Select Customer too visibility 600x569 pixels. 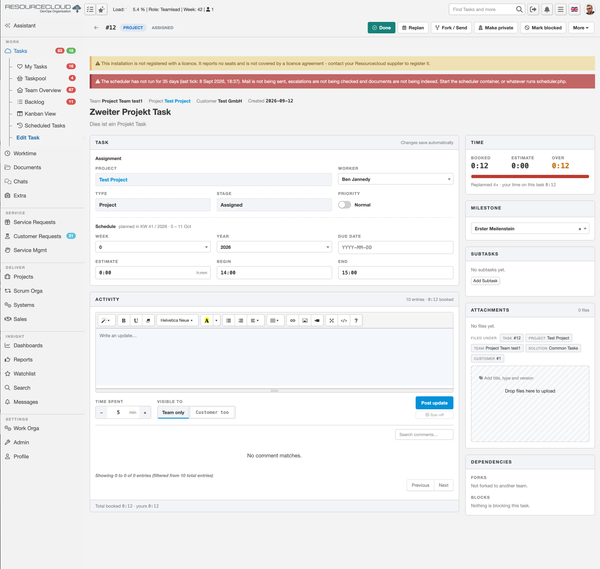click(212, 412)
